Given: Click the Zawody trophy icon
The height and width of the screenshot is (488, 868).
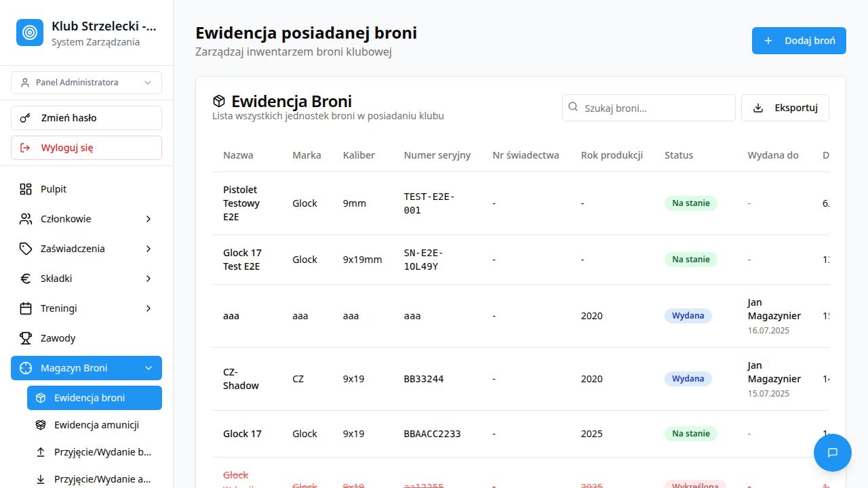Looking at the screenshot, I should pos(26,338).
